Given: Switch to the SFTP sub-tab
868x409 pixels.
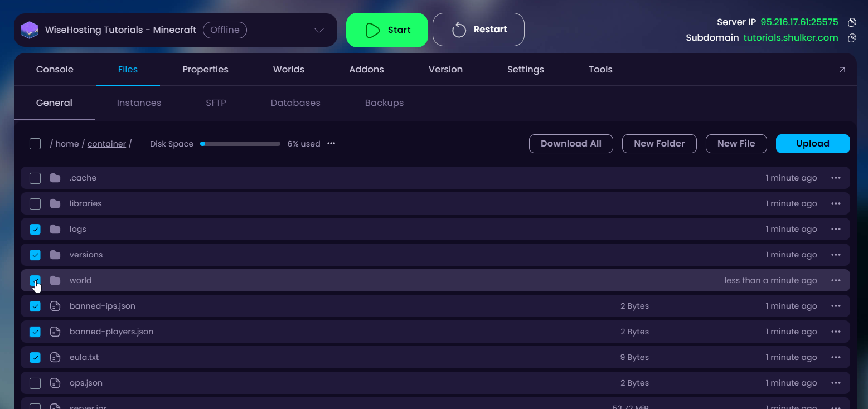Looking at the screenshot, I should coord(216,103).
